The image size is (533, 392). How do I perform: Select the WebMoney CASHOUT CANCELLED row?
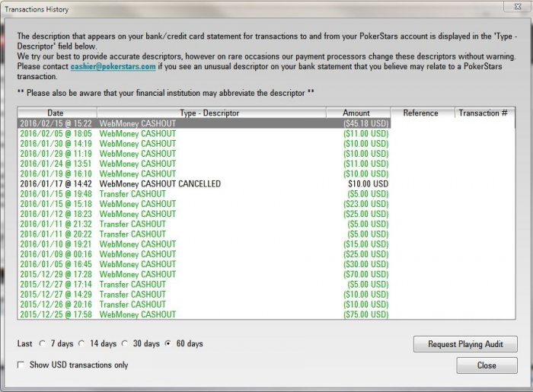[x=203, y=183]
